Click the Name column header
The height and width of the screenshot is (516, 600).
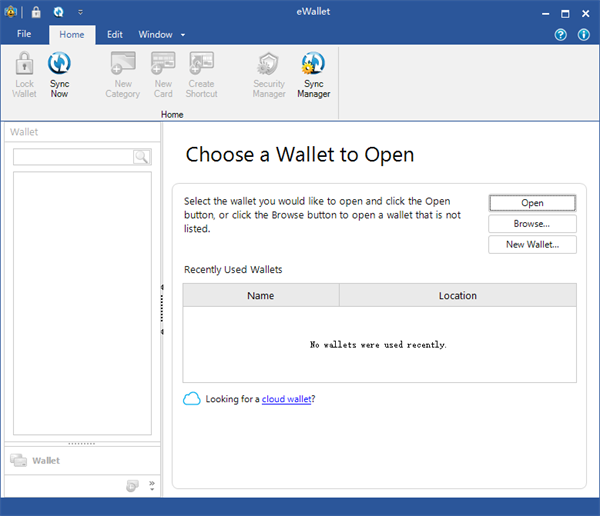[260, 295]
